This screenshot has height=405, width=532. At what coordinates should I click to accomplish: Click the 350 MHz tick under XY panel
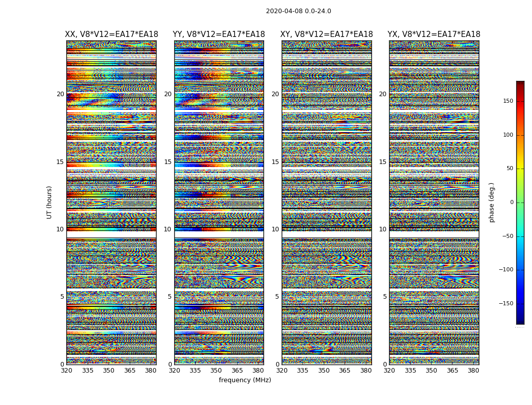pos(324,371)
